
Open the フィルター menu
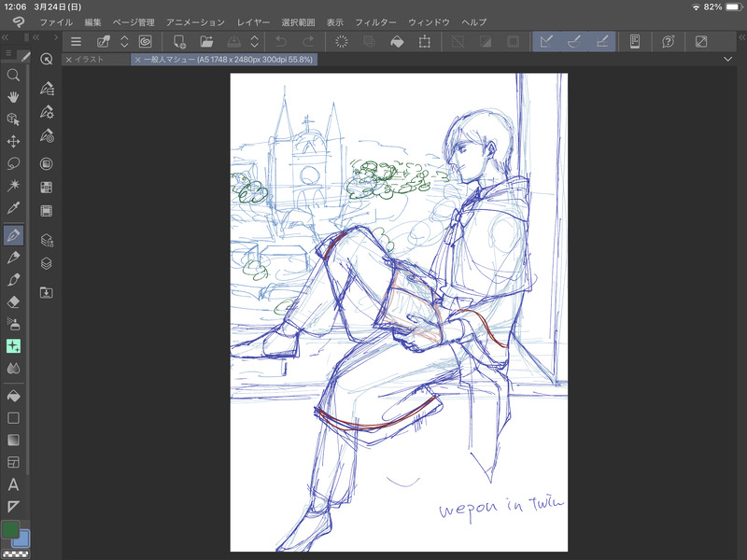point(375,22)
